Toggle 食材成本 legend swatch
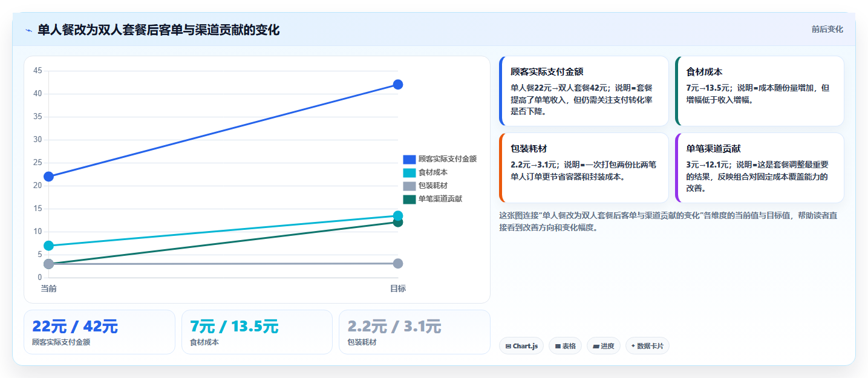This screenshot has width=868, height=378. pos(409,172)
